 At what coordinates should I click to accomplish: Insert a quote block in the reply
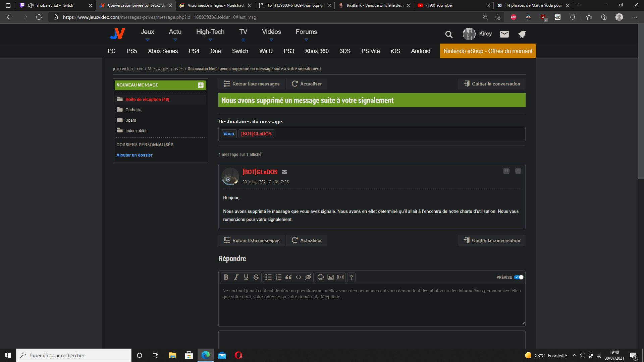pos(288,277)
